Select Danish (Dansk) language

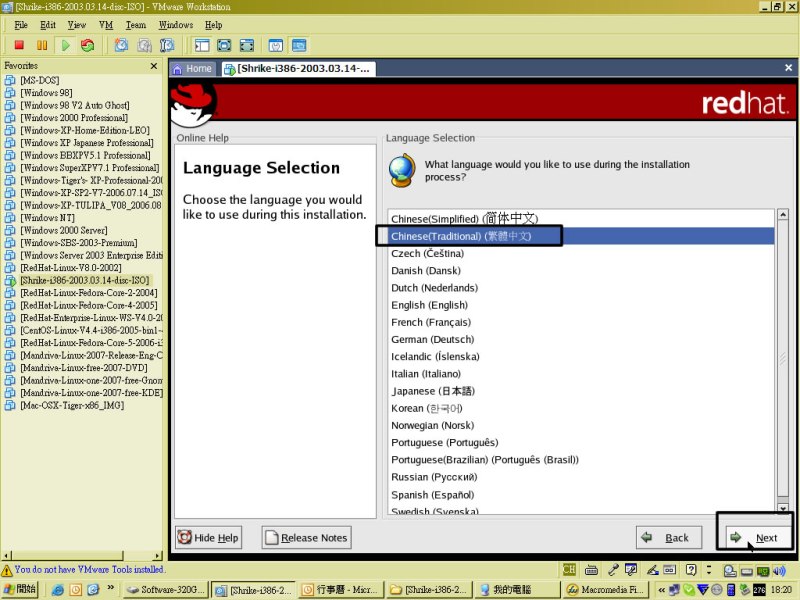coord(581,270)
